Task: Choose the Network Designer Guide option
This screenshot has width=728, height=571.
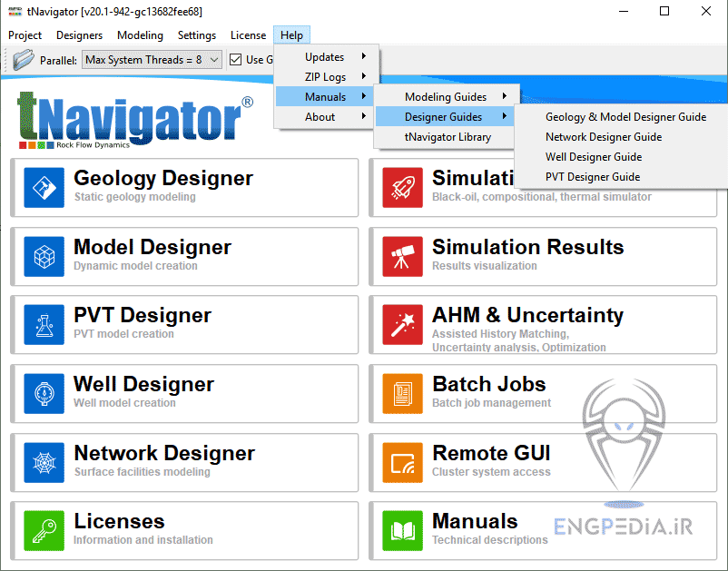Action: (x=604, y=138)
